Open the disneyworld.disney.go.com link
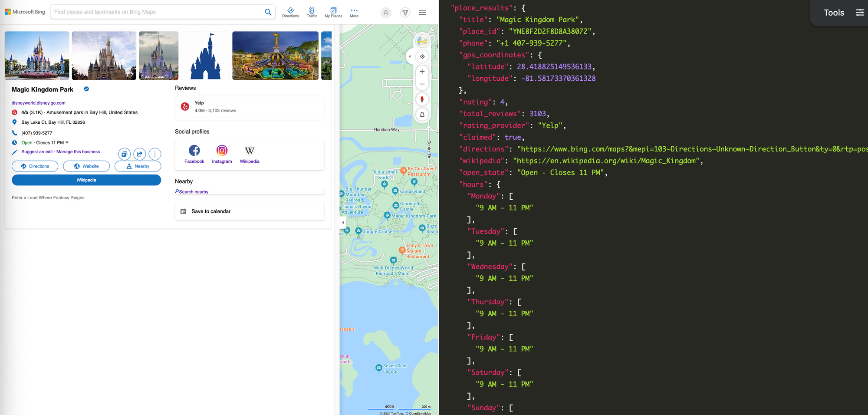This screenshot has height=415, width=868. pyautogui.click(x=39, y=103)
